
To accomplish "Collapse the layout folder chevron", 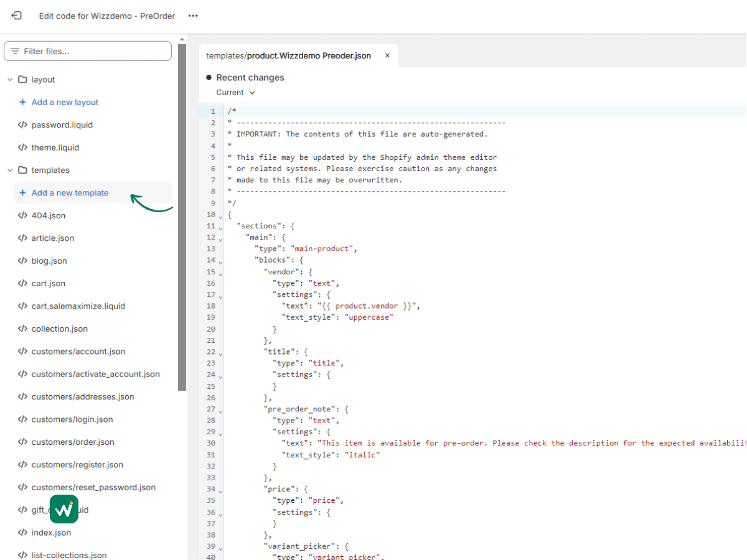I will [x=10, y=80].
